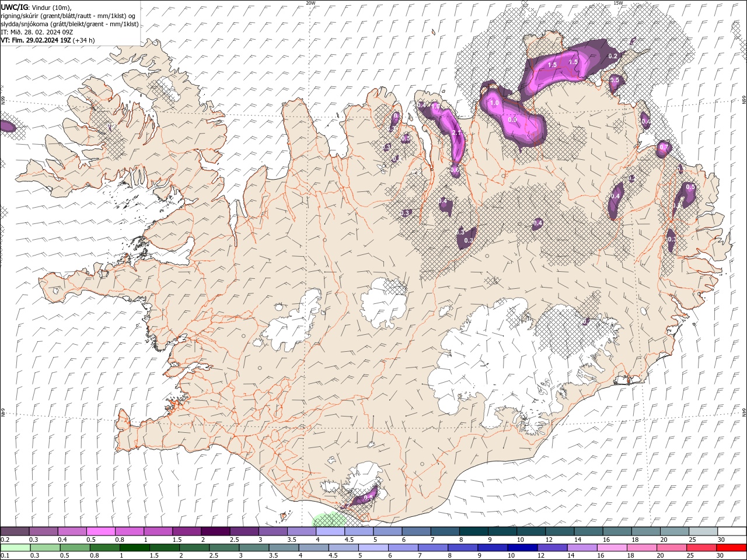Select the top-row dark purple swatch labeled 2
This screenshot has height=560, width=747.
215,531
